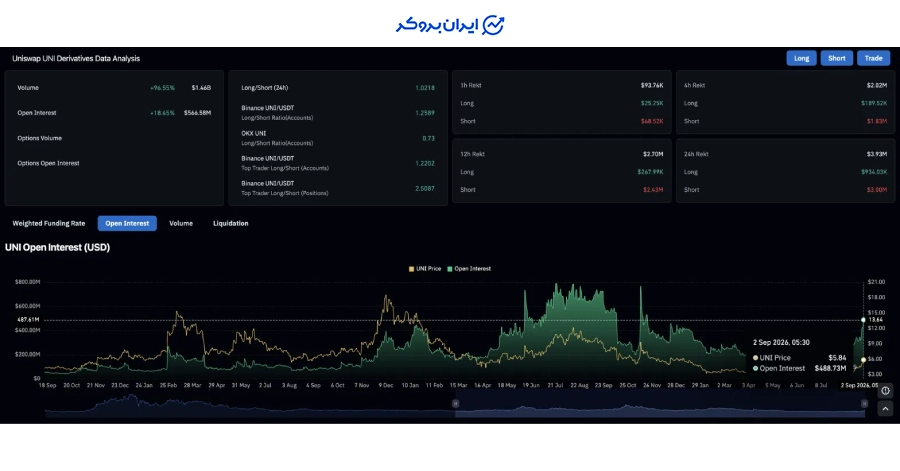
Task: Toggle the UNI Price legend series
Action: pyautogui.click(x=425, y=268)
